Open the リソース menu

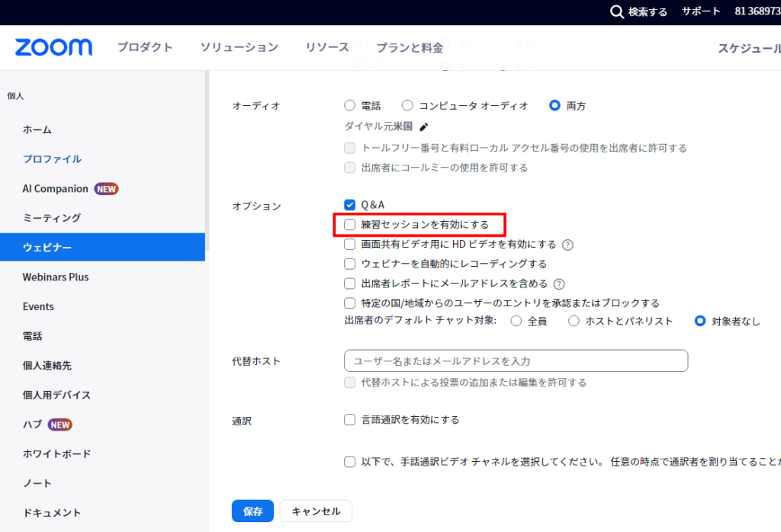click(x=327, y=47)
